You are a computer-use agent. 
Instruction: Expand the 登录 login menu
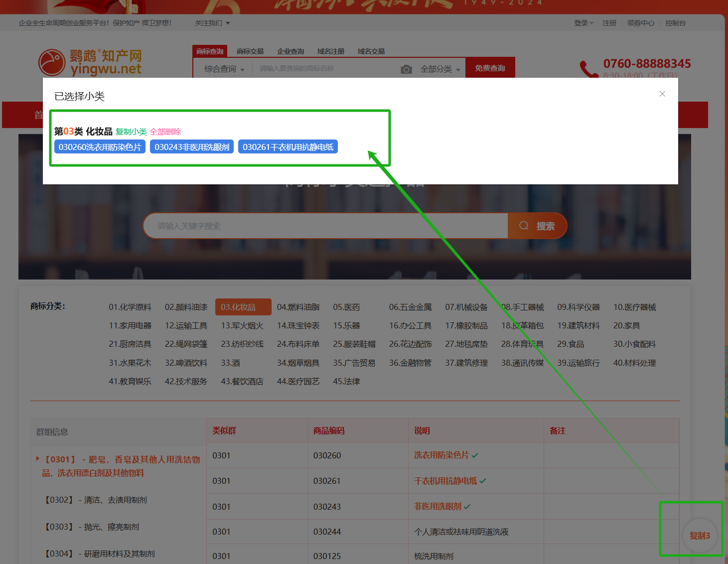583,23
